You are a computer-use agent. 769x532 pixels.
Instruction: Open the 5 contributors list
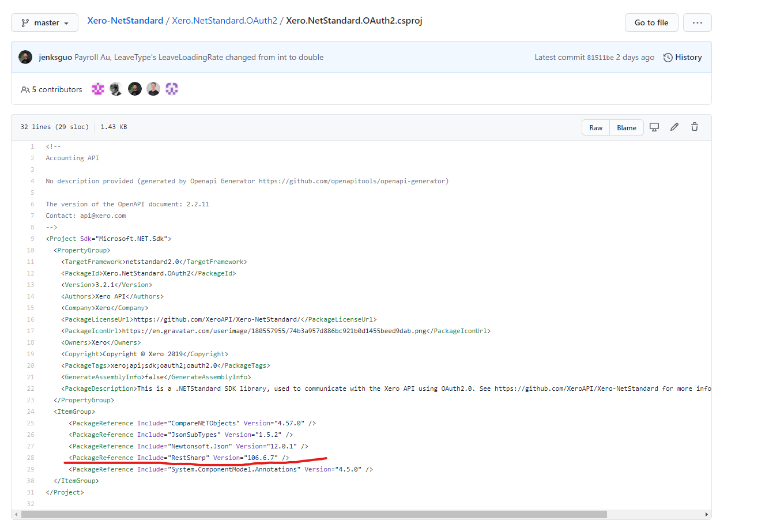[x=56, y=89]
